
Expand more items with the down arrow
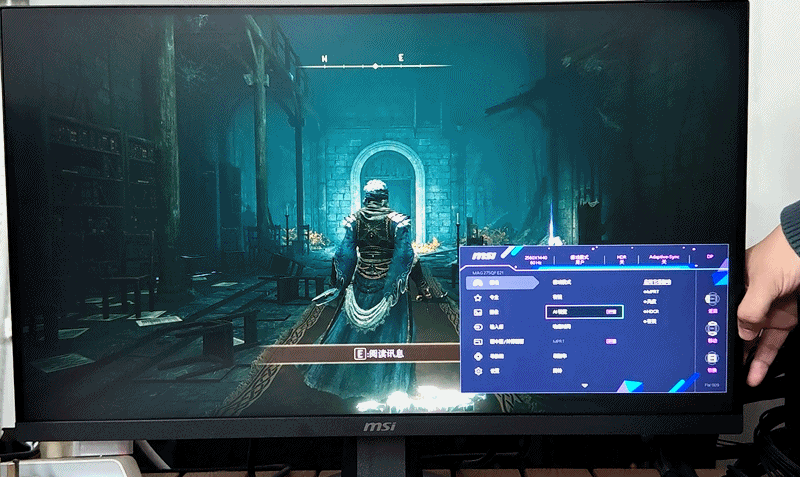585,386
